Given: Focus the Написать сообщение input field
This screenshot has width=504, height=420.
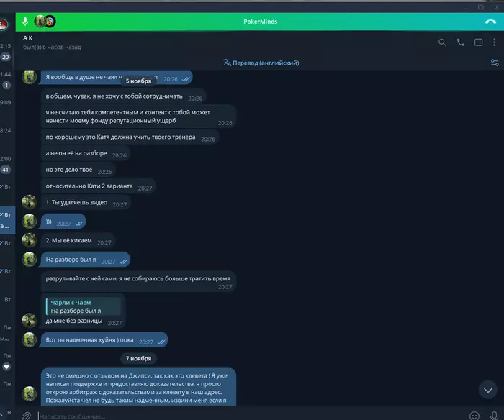Looking at the screenshot, I should [x=251, y=416].
